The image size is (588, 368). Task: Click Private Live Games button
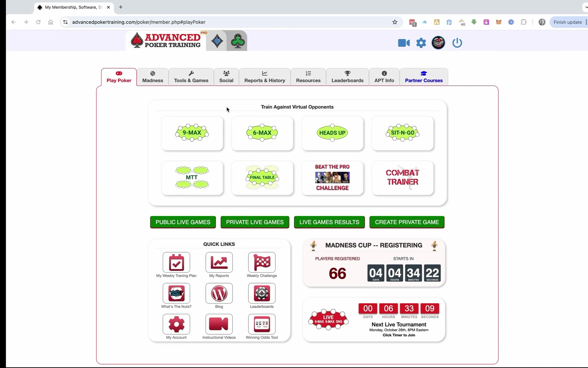pos(255,222)
